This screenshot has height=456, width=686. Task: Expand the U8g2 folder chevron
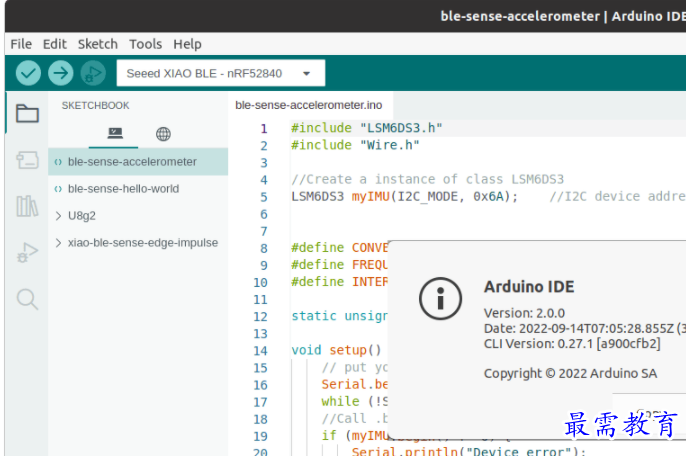tap(58, 216)
